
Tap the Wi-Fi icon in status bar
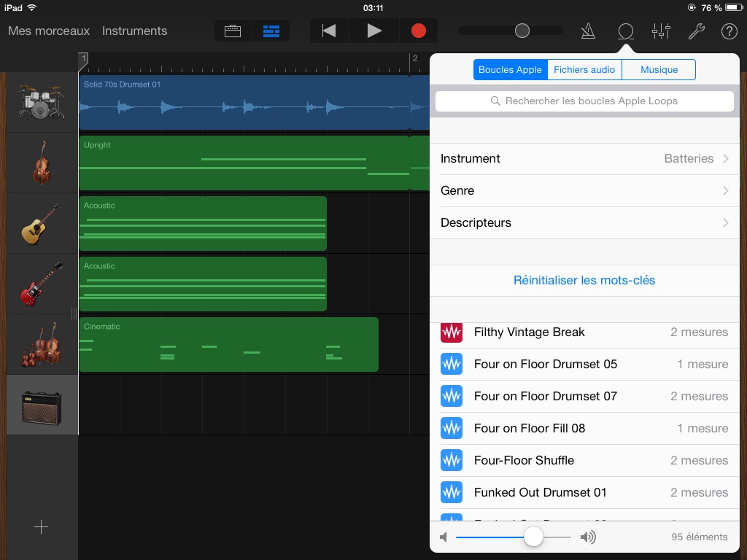pos(32,7)
